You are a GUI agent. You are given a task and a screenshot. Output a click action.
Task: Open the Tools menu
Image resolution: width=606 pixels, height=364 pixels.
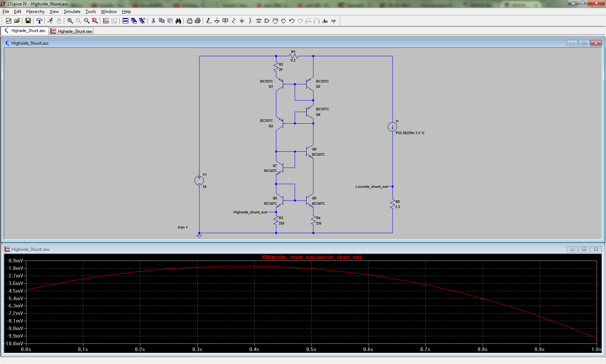coord(91,12)
